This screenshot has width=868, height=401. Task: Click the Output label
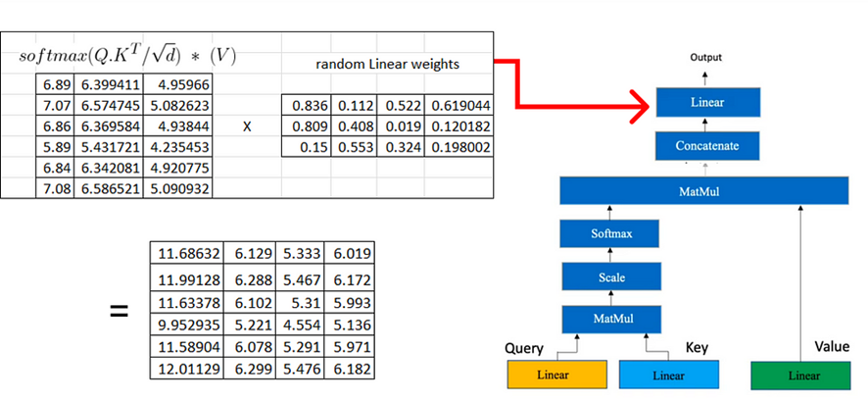tap(705, 57)
